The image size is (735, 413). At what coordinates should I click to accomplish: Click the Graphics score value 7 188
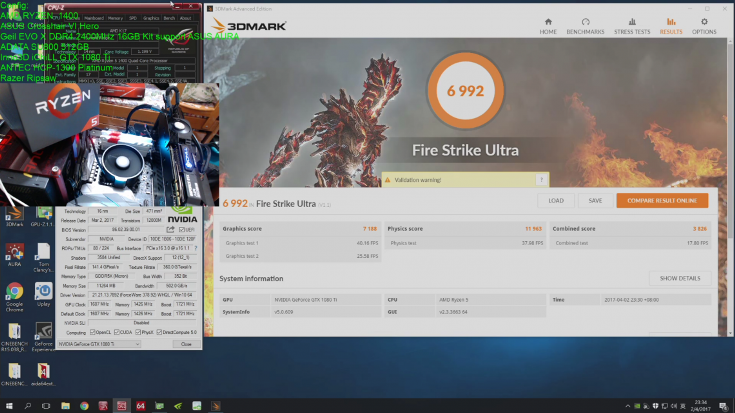pyautogui.click(x=369, y=229)
